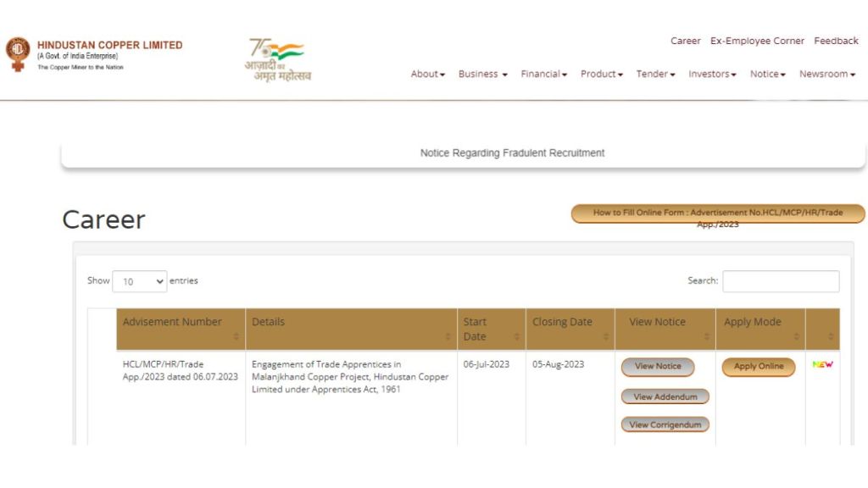Sort by Apply Mode column arrows

click(796, 336)
